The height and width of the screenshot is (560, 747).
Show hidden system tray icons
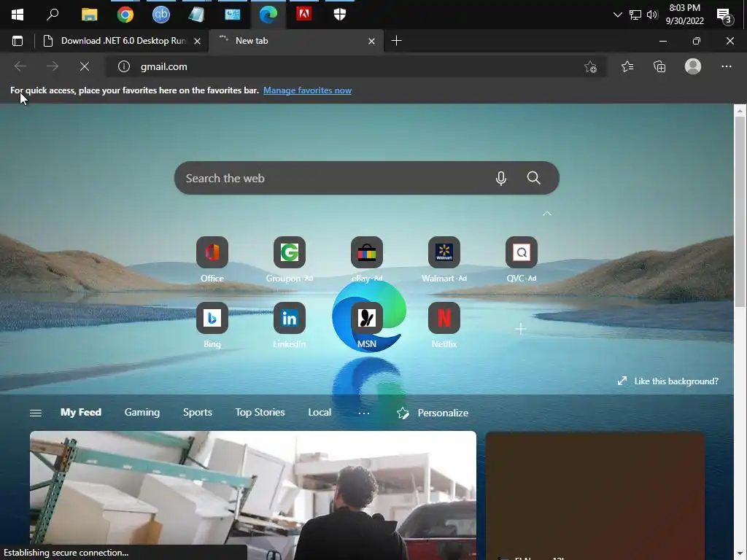pos(617,15)
